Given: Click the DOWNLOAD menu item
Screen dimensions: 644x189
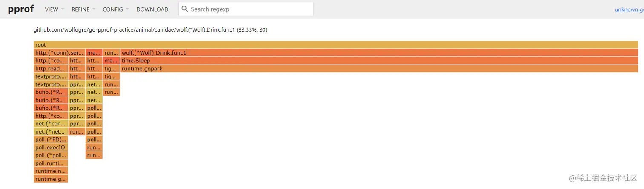Looking at the screenshot, I should pyautogui.click(x=152, y=9).
